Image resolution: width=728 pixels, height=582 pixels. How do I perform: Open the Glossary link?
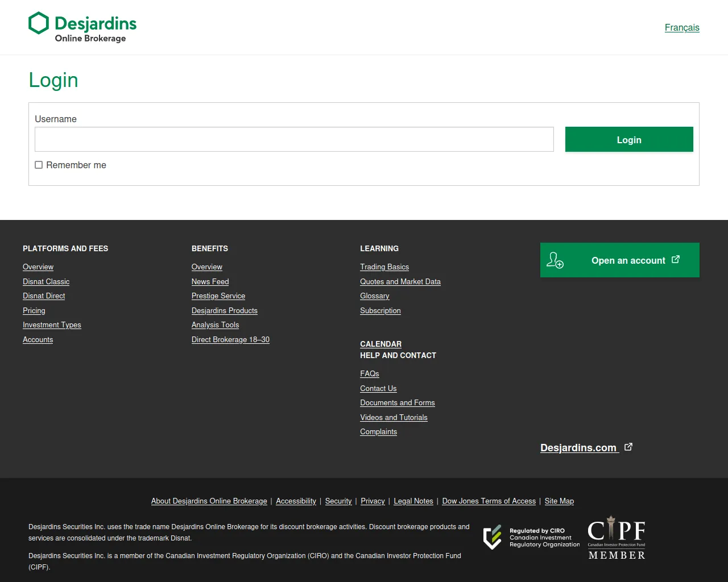point(375,296)
